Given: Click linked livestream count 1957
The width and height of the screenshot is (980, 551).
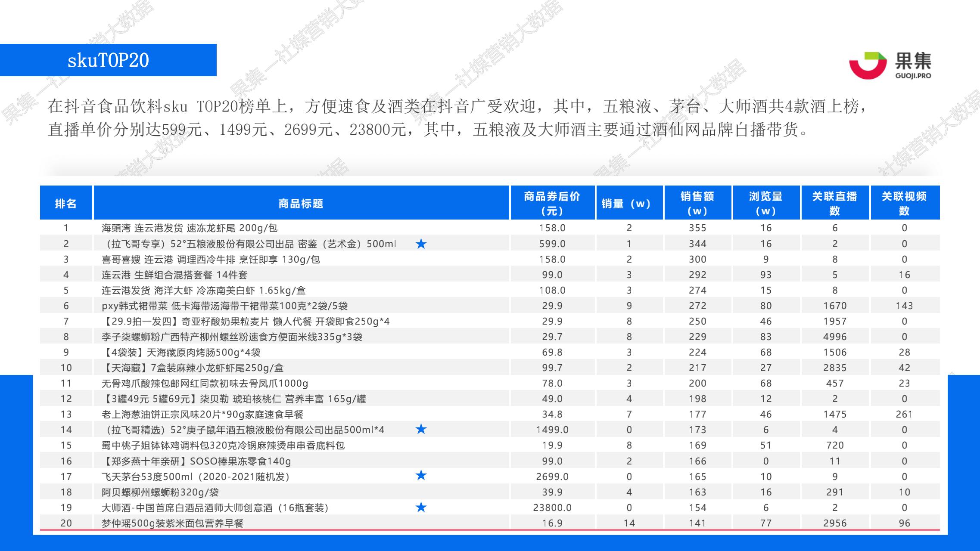Looking at the screenshot, I should 835,322.
